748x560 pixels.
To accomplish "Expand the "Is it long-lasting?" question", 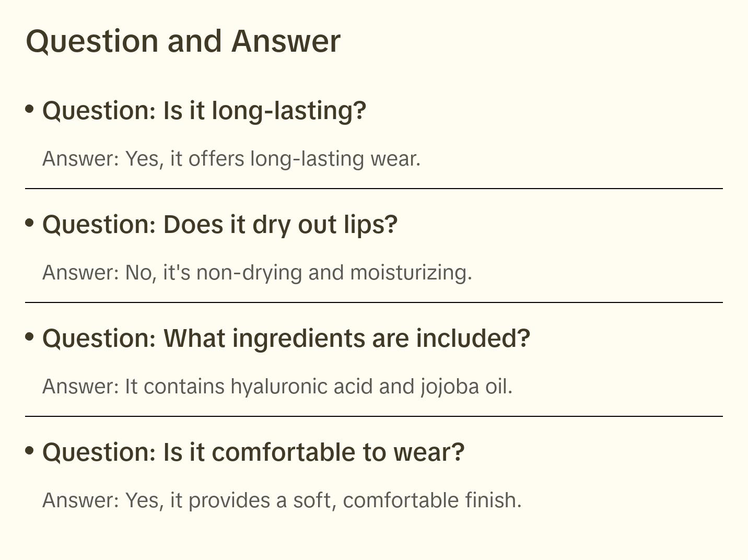I will pos(204,111).
